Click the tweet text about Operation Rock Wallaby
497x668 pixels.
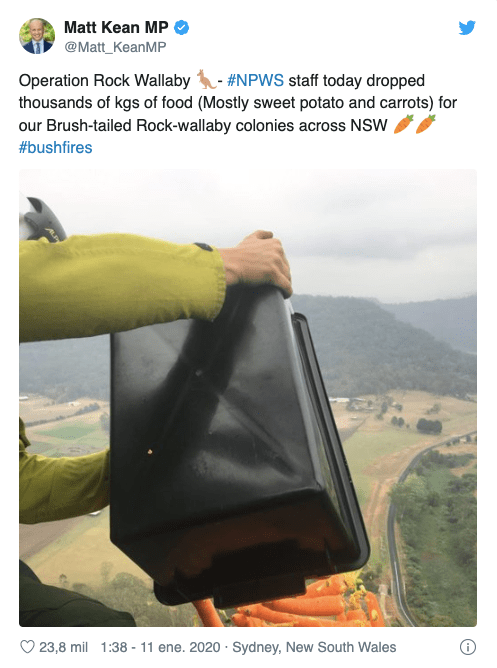pos(238,114)
